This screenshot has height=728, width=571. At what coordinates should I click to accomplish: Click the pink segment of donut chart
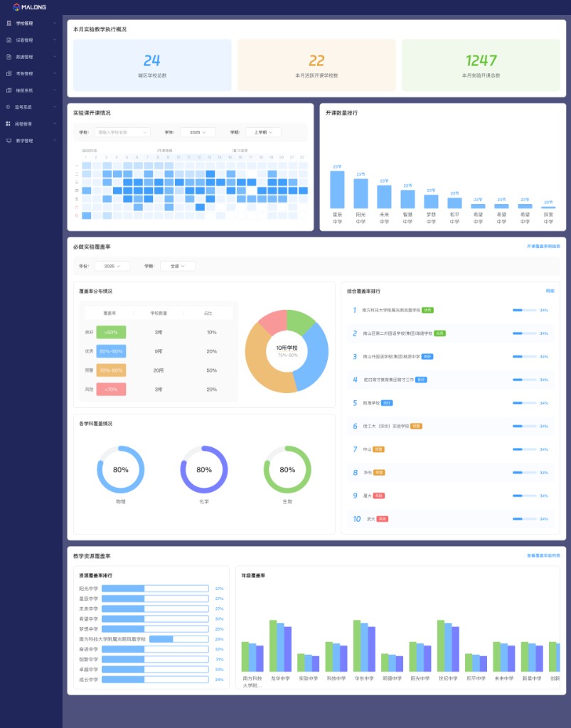click(274, 321)
